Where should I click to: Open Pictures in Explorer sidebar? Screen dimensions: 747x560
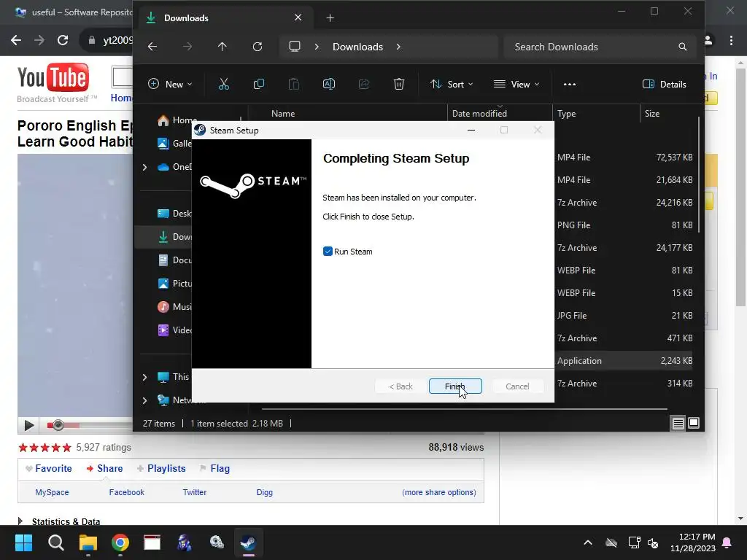click(x=174, y=284)
